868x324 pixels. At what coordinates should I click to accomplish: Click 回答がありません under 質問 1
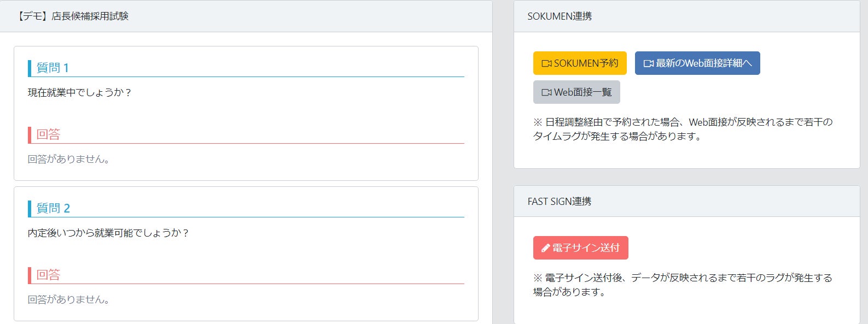point(68,160)
